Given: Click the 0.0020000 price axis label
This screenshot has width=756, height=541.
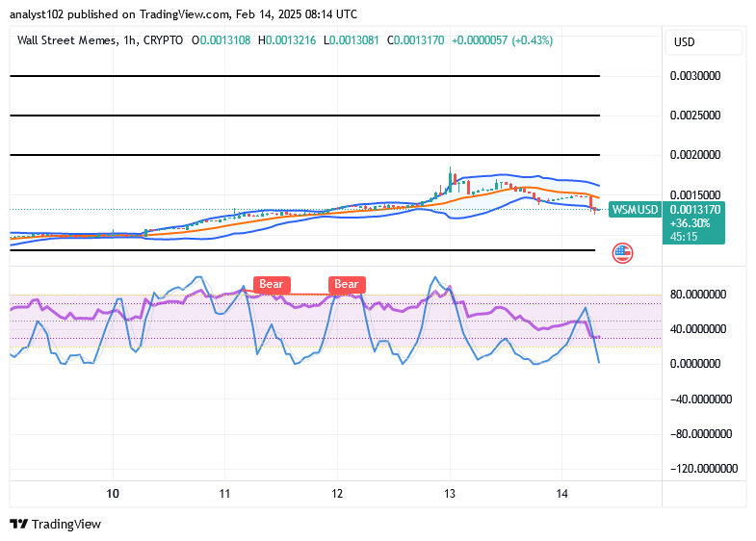Looking at the screenshot, I should coord(695,155).
